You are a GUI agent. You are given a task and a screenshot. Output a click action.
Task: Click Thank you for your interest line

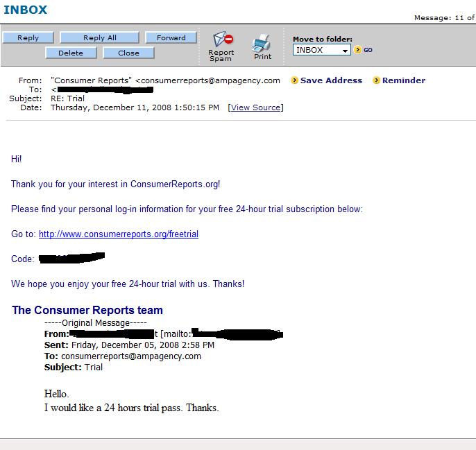point(115,184)
